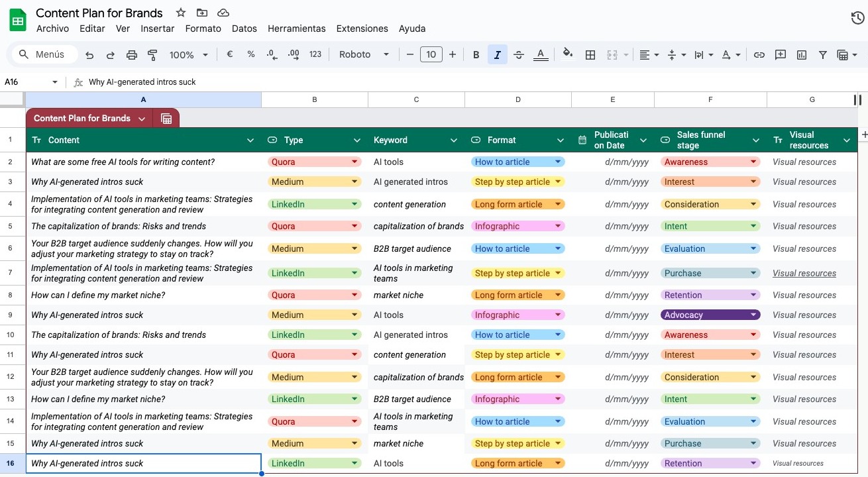Viewport: 868px width, 477px height.
Task: Open the Insertar menu
Action: (158, 28)
